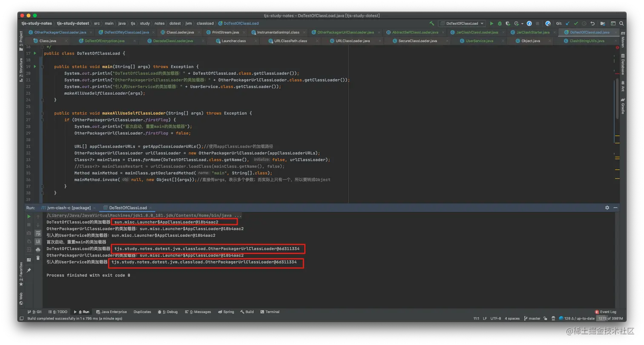The image size is (644, 345).
Task: Rerun program with the Run panel's green play icon
Action: tap(29, 217)
